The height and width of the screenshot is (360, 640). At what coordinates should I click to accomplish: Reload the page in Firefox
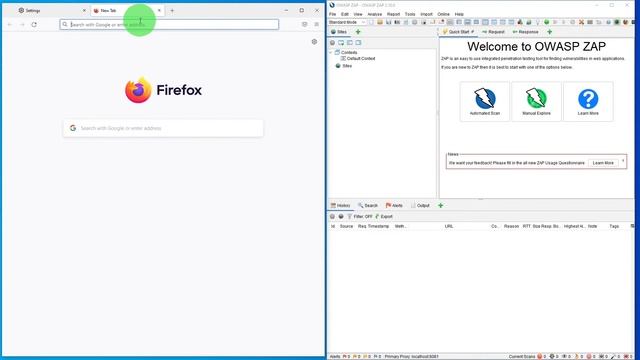[x=34, y=24]
